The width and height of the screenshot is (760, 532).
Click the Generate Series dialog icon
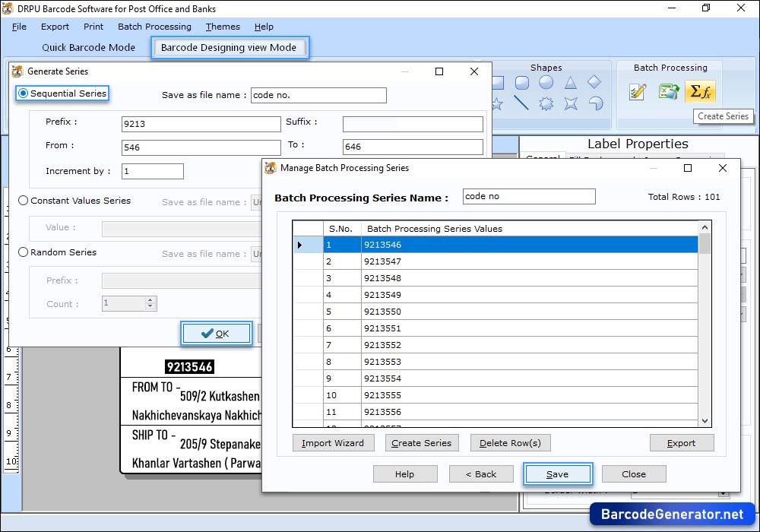tap(17, 71)
